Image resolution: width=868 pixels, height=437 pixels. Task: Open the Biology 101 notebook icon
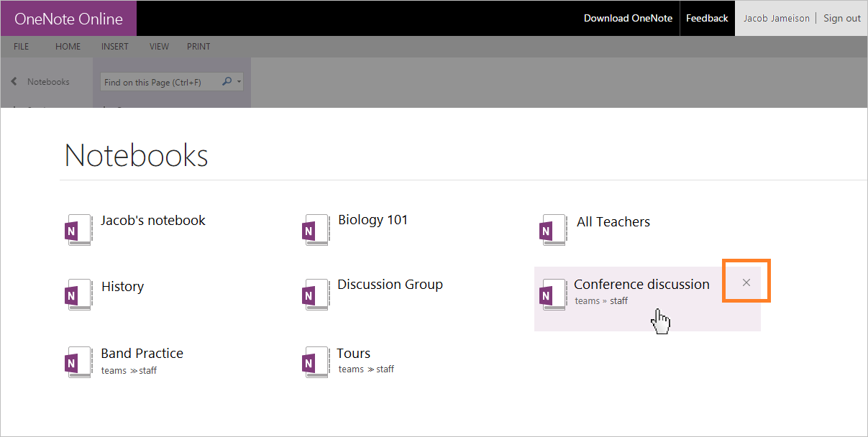(x=316, y=230)
